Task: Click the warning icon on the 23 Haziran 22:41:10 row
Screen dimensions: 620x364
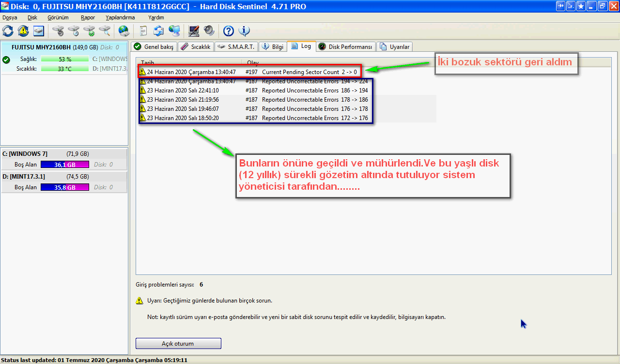Action: pos(142,90)
